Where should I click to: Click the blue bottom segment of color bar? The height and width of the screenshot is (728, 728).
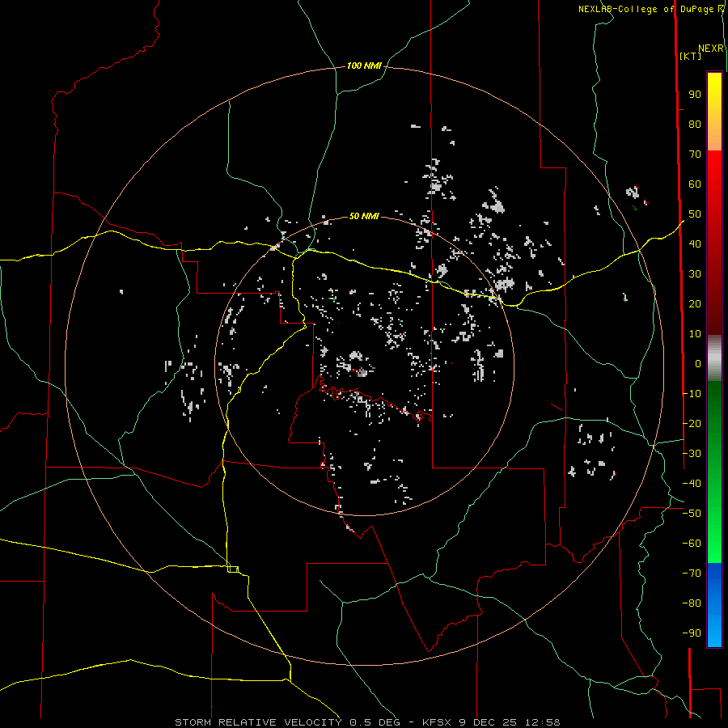click(x=714, y=605)
